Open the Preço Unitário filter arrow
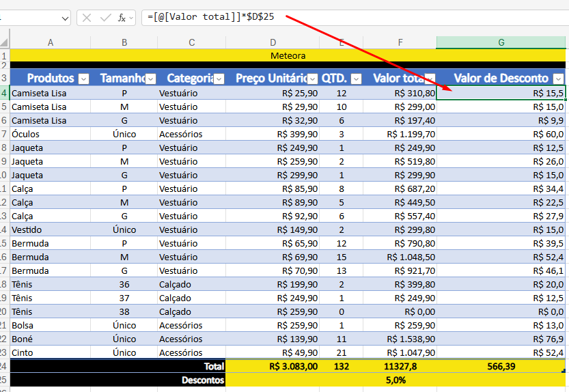The height and width of the screenshot is (392, 569). point(312,79)
